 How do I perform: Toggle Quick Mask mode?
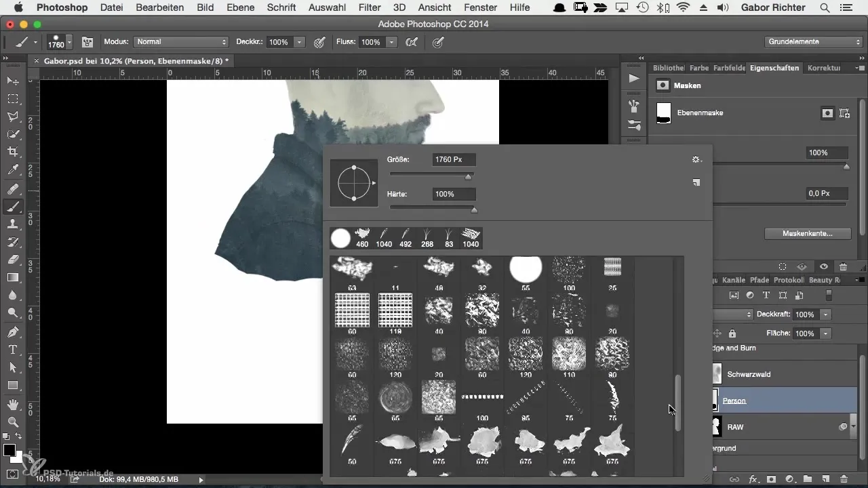coord(13,474)
